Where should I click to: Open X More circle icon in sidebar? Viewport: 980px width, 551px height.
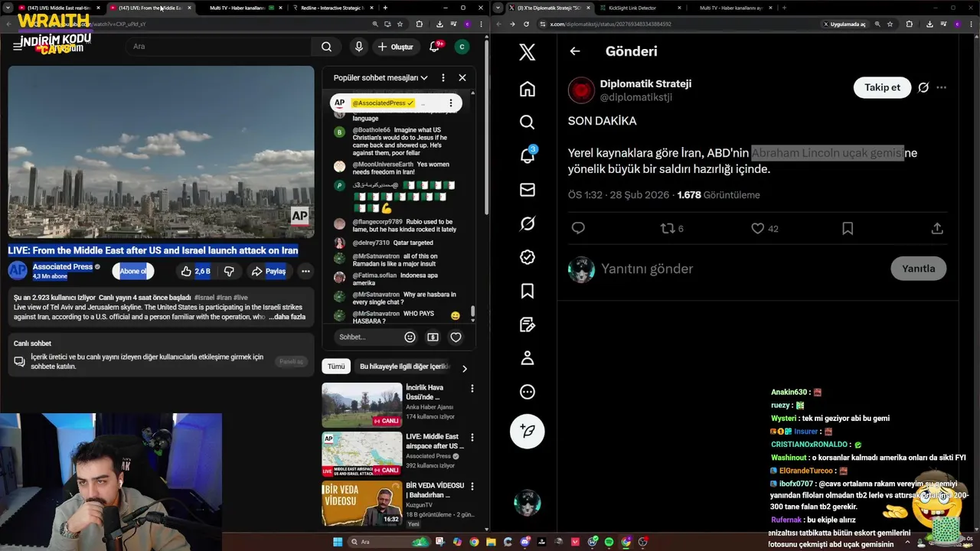pyautogui.click(x=527, y=392)
